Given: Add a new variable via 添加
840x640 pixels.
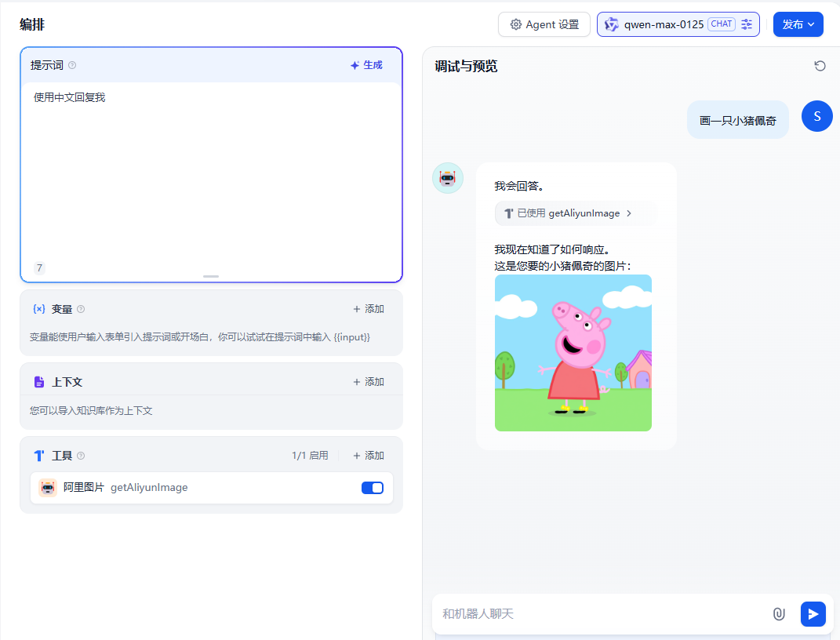Looking at the screenshot, I should click(x=369, y=309).
